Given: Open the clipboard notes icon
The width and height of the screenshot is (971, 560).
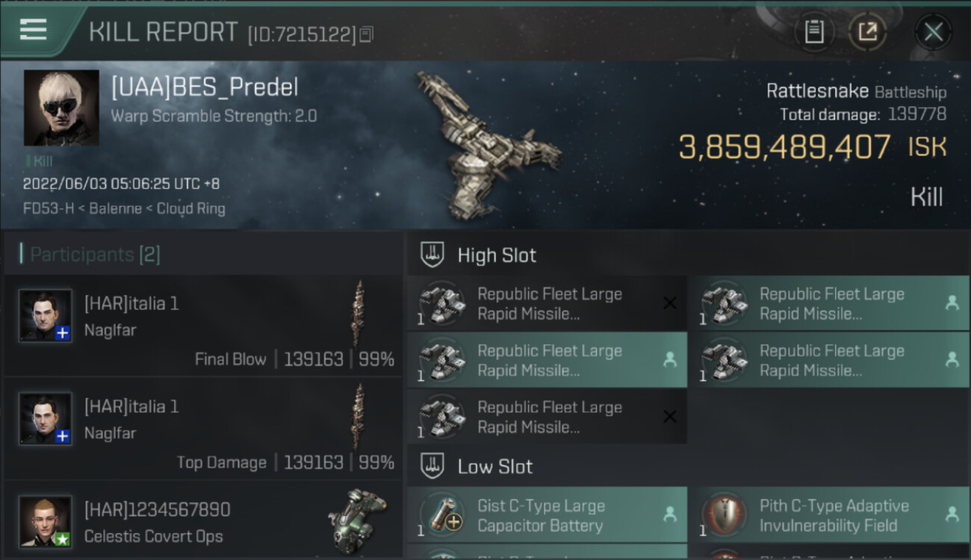Looking at the screenshot, I should point(814,32).
